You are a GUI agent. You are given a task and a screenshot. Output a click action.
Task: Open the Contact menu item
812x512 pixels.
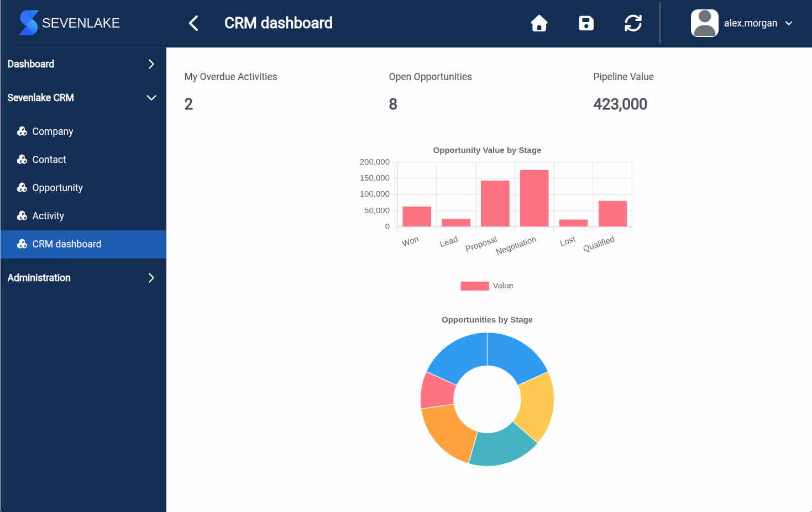(83, 160)
